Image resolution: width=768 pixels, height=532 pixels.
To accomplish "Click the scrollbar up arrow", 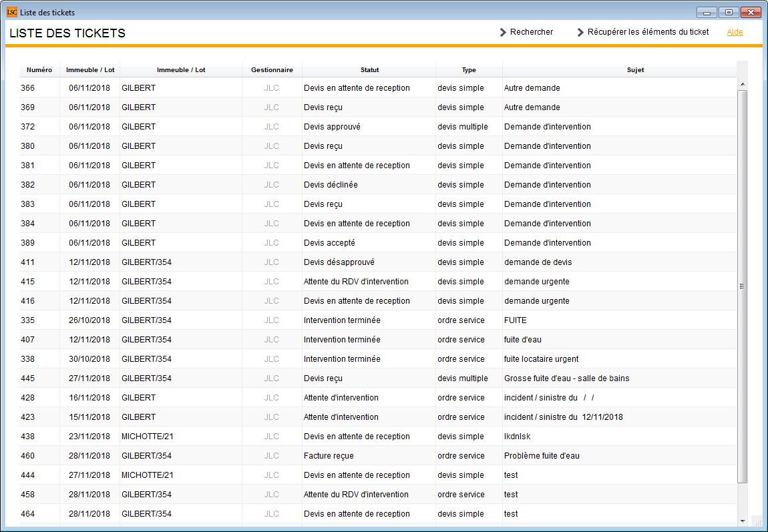I will tap(743, 84).
